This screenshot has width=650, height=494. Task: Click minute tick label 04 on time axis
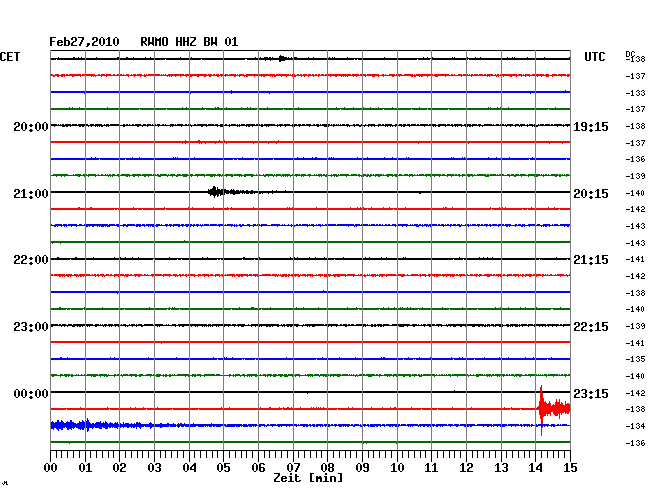tap(189, 468)
